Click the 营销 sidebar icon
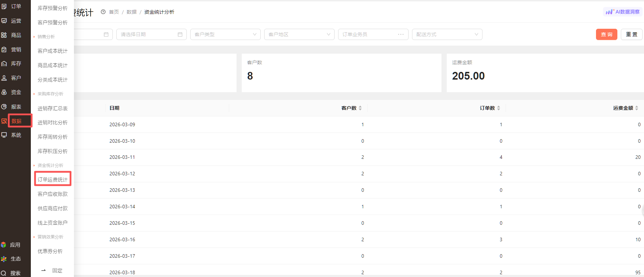 4,49
